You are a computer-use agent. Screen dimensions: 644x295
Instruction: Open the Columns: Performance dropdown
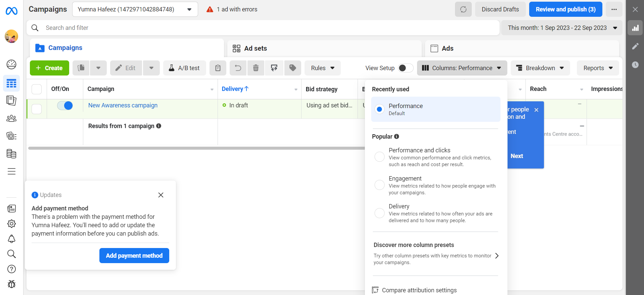[462, 68]
